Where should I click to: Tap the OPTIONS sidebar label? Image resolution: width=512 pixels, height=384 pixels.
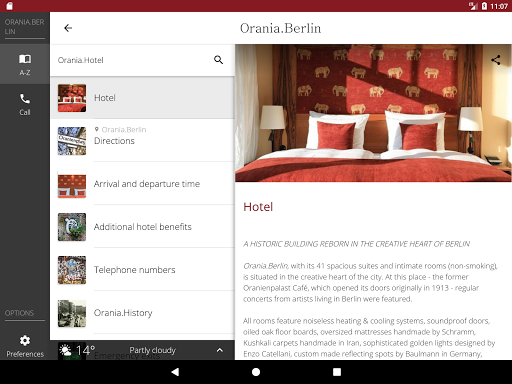(x=19, y=313)
